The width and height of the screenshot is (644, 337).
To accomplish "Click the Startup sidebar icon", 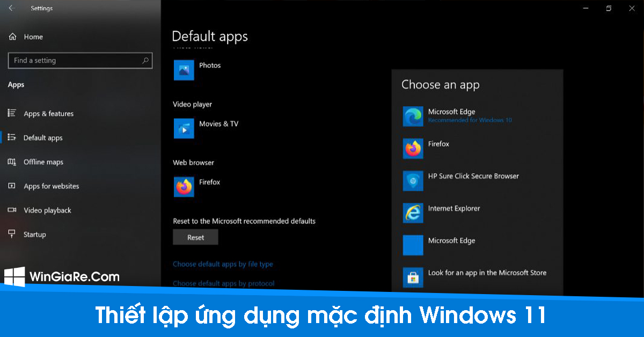I will 12,234.
